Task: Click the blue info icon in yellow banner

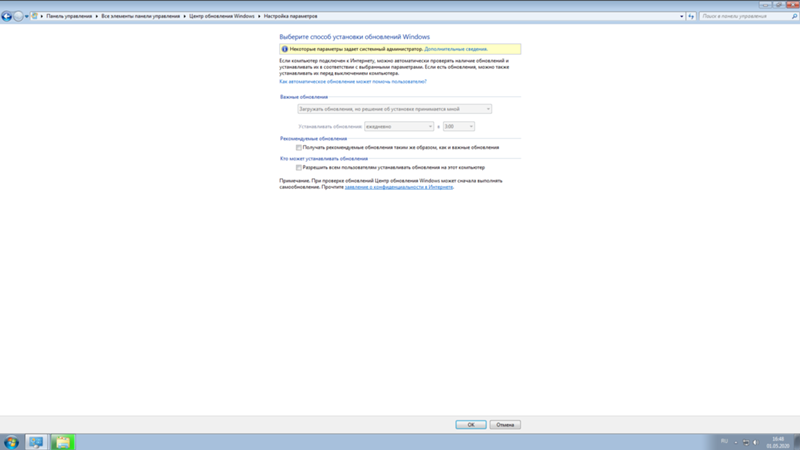Action: tap(285, 49)
